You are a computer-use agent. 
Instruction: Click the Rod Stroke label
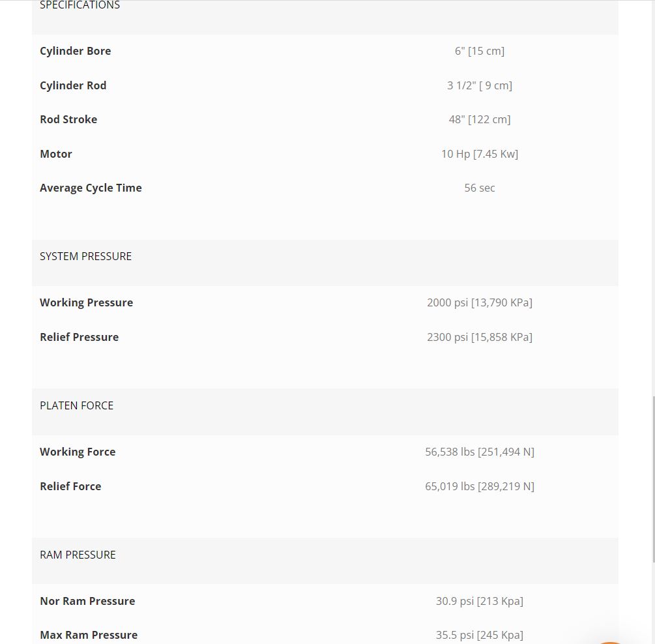[x=68, y=119]
